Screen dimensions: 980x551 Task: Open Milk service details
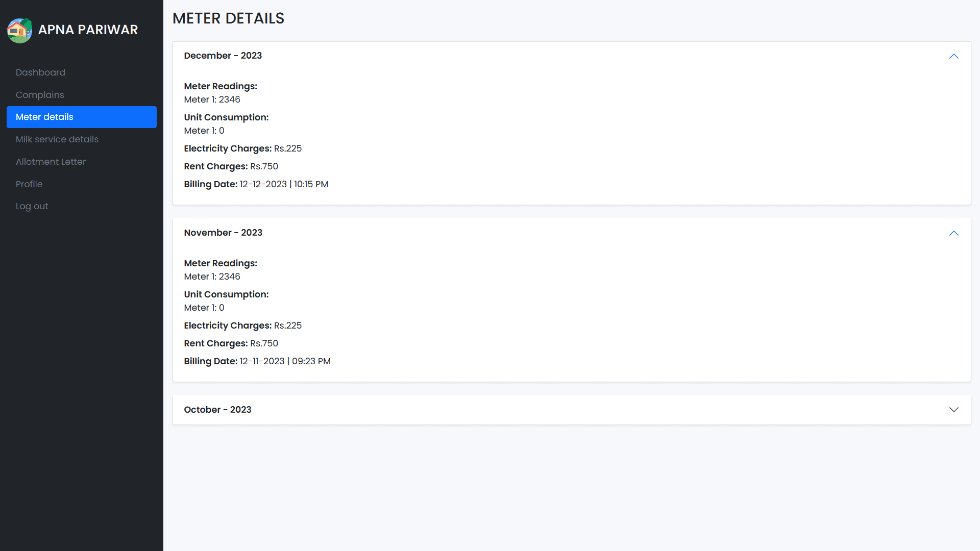[57, 139]
